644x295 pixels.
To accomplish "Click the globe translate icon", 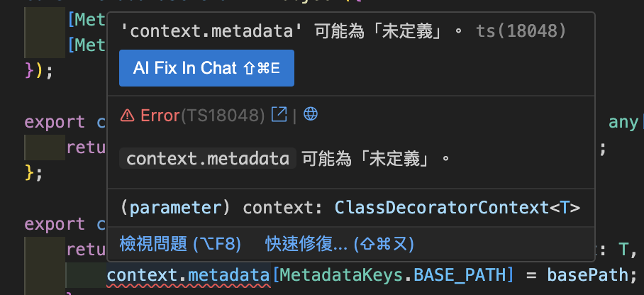I will point(311,113).
